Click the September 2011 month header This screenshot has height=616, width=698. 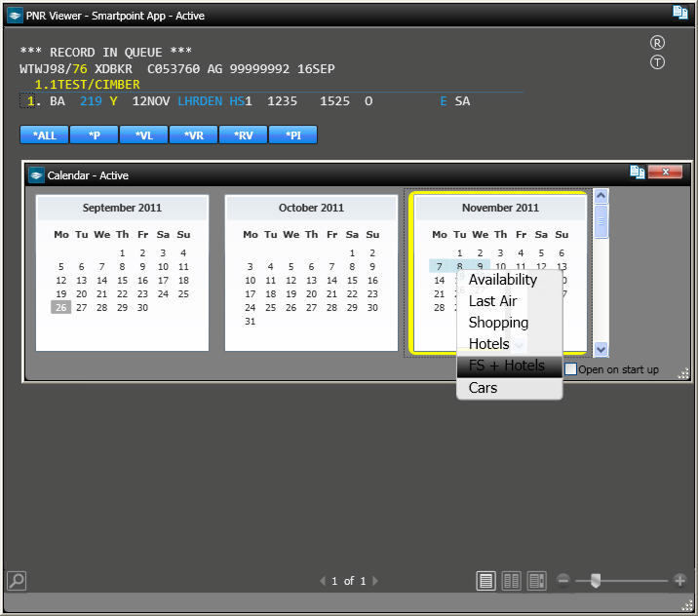coord(122,208)
